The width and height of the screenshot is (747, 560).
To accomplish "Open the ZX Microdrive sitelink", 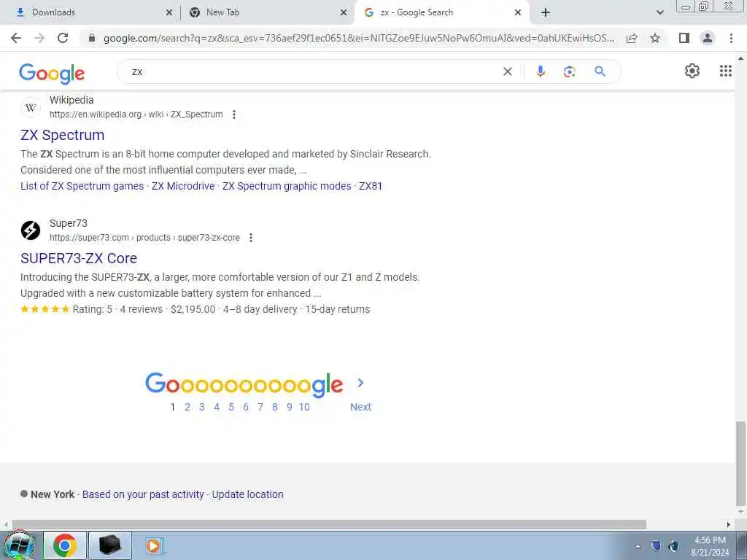I will point(183,186).
